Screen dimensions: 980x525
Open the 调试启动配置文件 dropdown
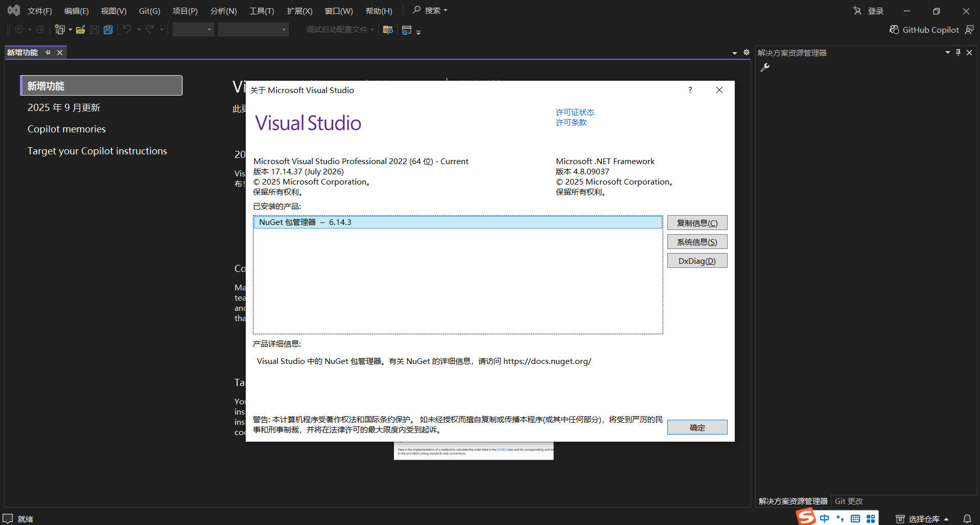(x=340, y=30)
